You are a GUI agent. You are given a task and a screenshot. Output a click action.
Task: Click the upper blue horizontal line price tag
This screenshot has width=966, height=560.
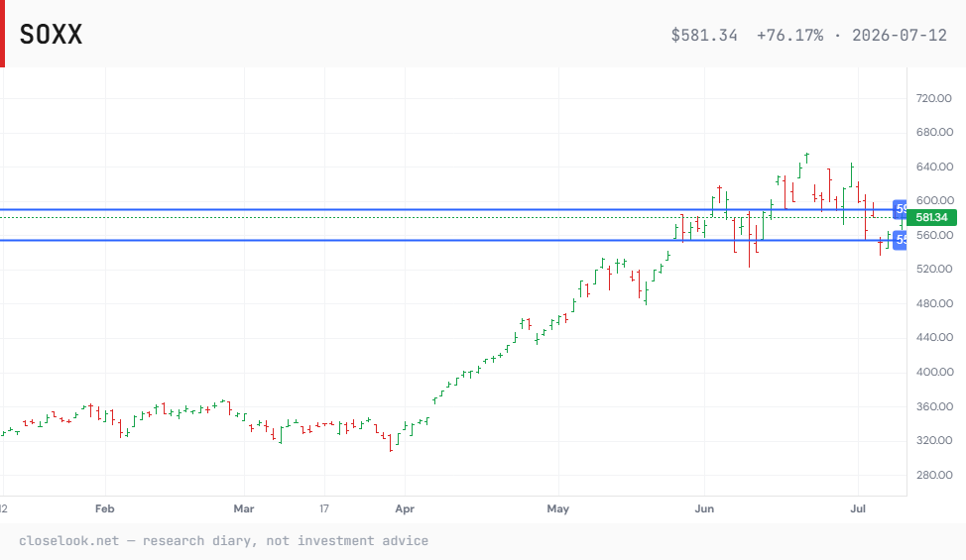tap(901, 209)
